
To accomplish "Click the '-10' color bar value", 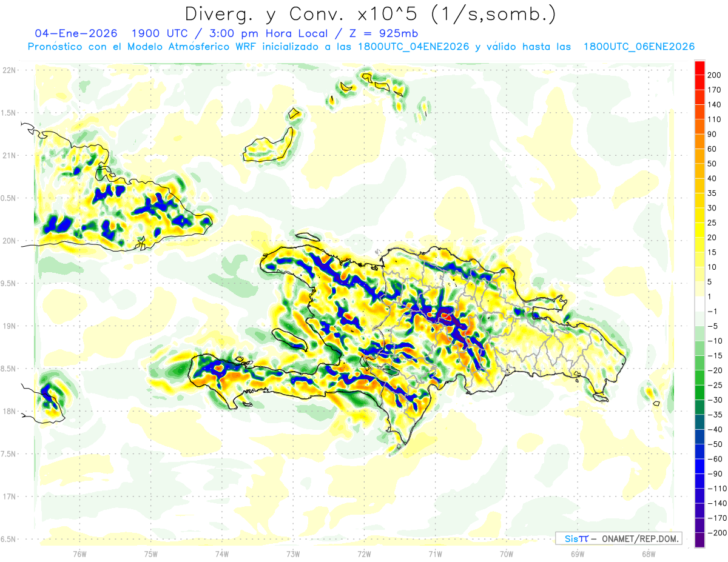I will [x=715, y=341].
